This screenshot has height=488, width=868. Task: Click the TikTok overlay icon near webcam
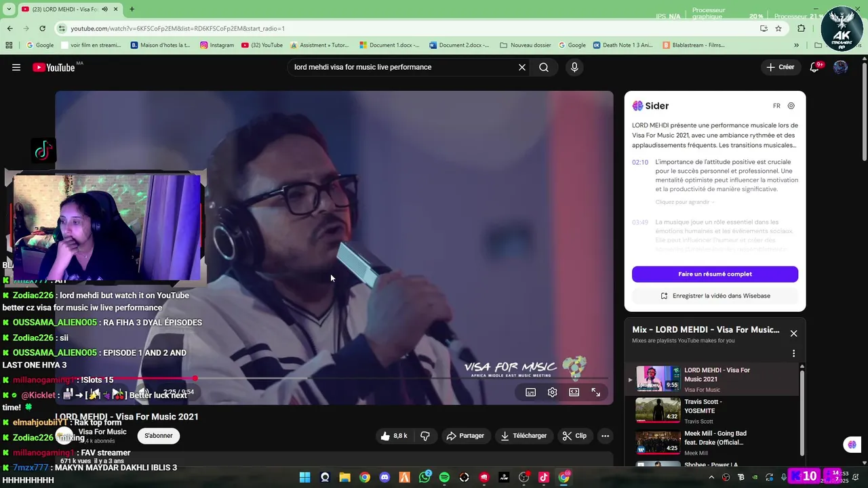[x=43, y=150]
